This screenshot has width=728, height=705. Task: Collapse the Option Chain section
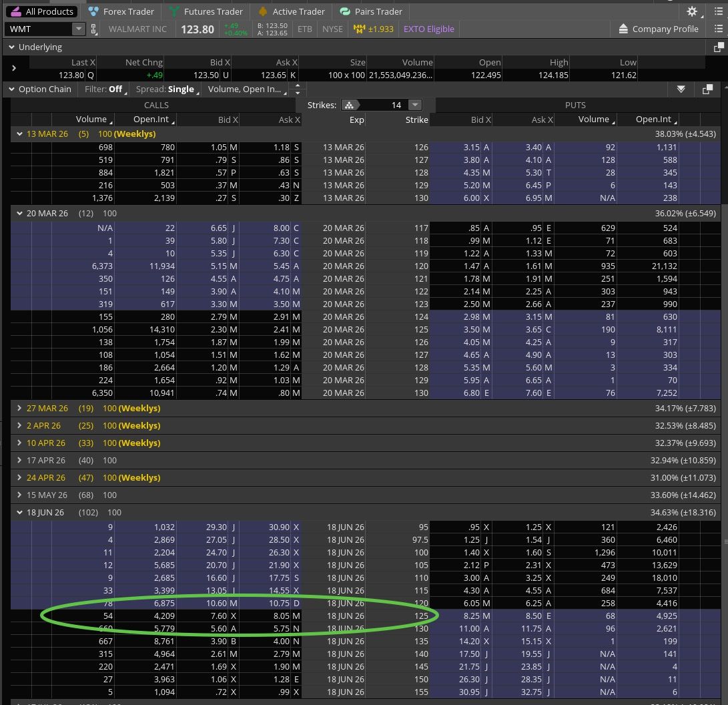pos(11,89)
